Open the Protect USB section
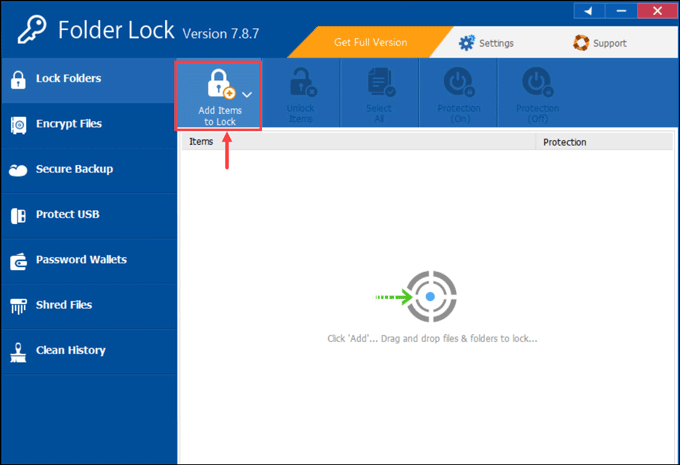Image resolution: width=680 pixels, height=465 pixels. click(x=88, y=216)
